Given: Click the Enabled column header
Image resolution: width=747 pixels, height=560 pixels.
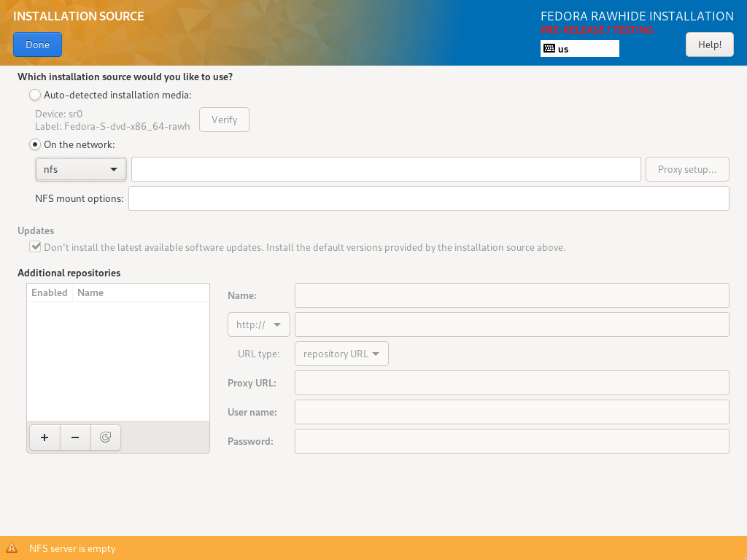Looking at the screenshot, I should (x=50, y=292).
